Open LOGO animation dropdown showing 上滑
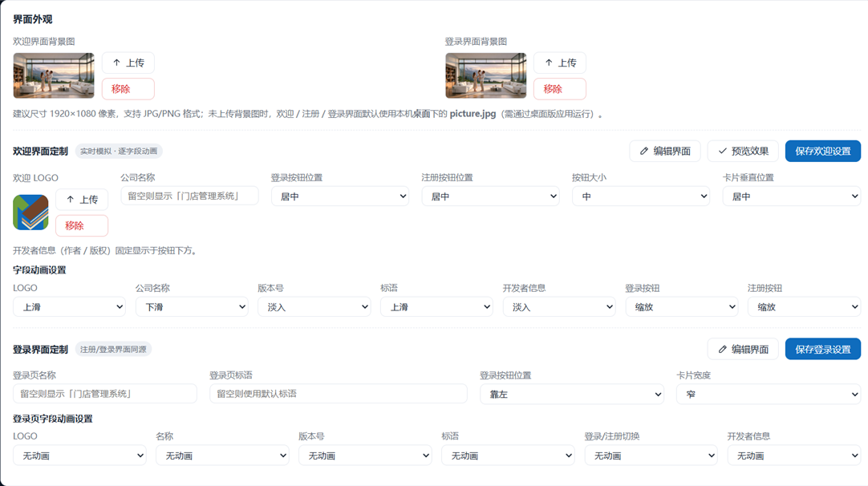 click(69, 306)
